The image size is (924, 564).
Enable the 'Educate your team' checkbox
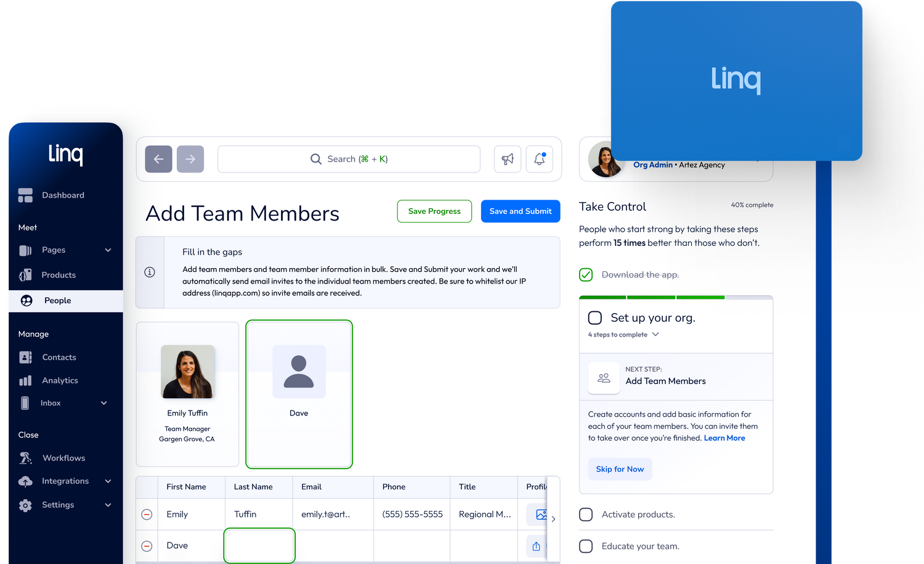click(x=586, y=546)
